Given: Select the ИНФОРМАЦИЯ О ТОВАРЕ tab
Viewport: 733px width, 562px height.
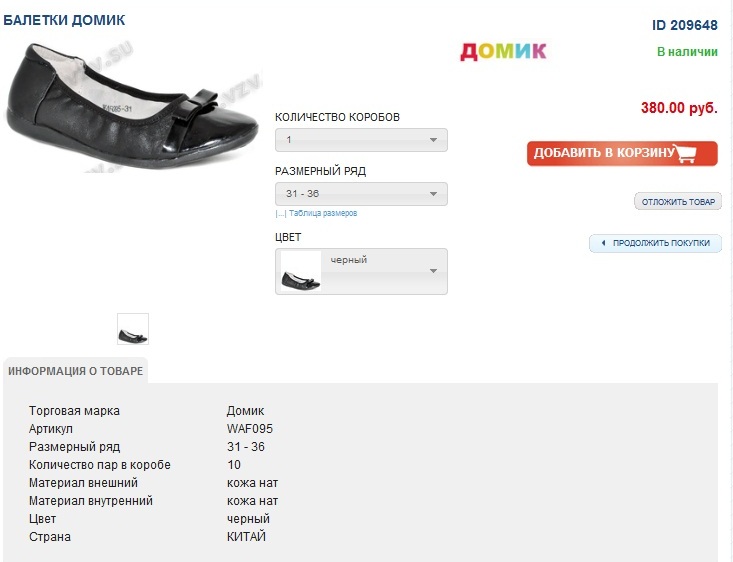Looking at the screenshot, I should [75, 371].
